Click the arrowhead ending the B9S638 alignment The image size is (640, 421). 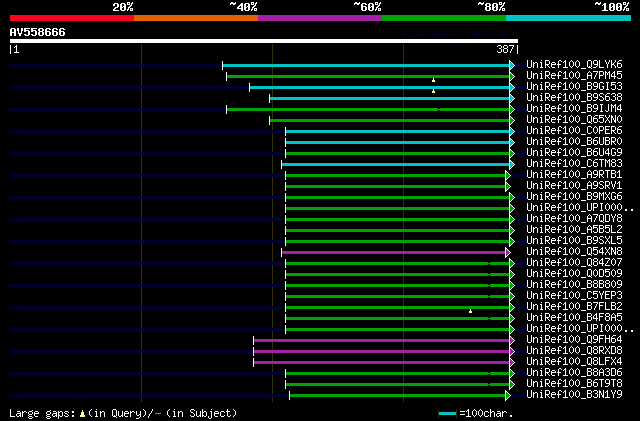512,98
